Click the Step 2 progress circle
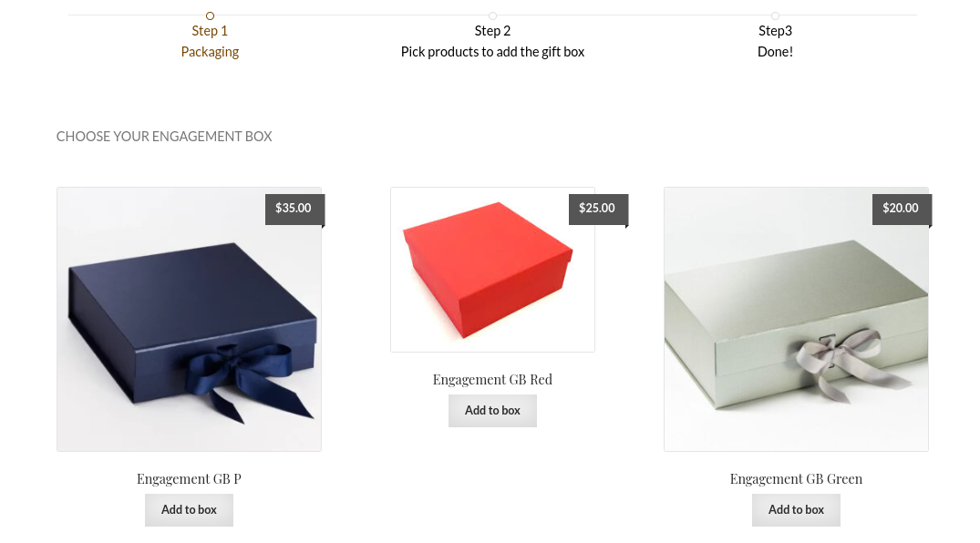This screenshot has height=543, width=980. pos(492,15)
